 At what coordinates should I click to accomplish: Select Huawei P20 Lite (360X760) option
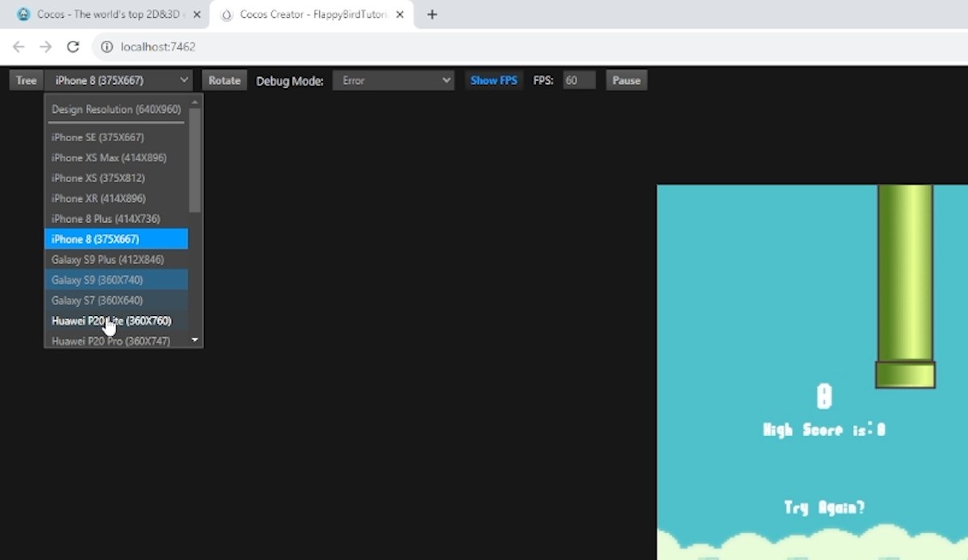coord(112,321)
